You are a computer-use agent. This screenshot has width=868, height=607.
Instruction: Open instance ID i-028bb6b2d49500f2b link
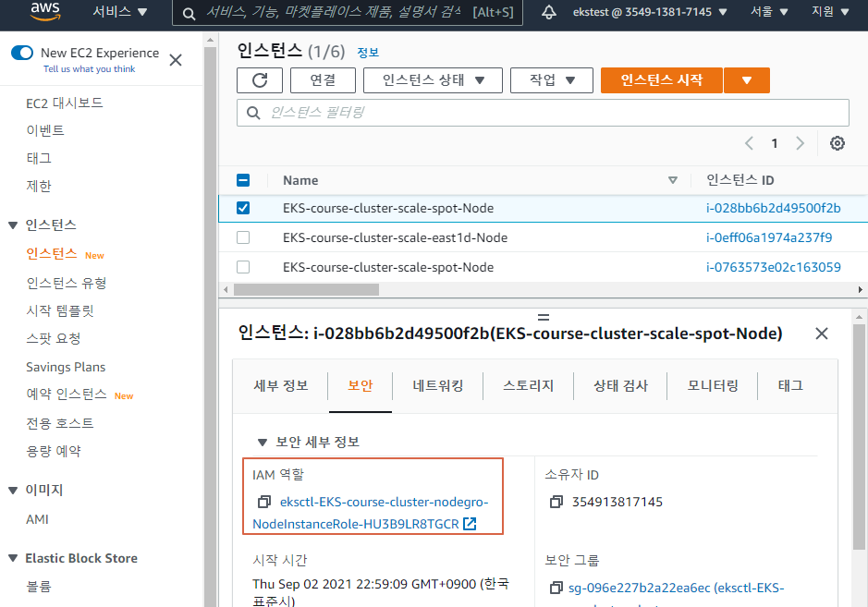click(x=773, y=208)
